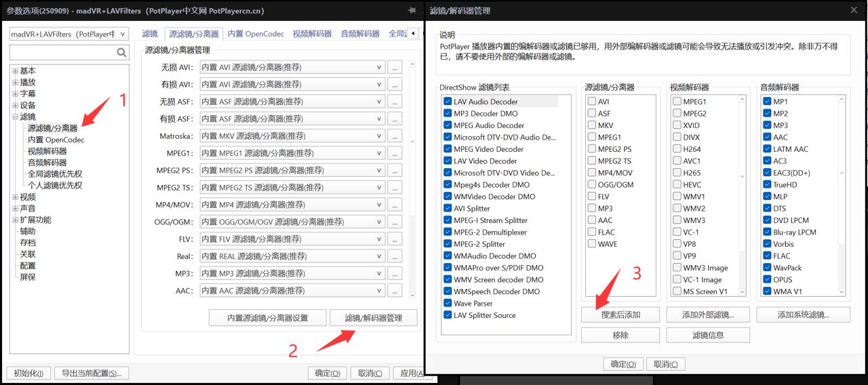868x385 pixels.
Task: Open browse button next to 无损 AVI row
Action: point(395,67)
